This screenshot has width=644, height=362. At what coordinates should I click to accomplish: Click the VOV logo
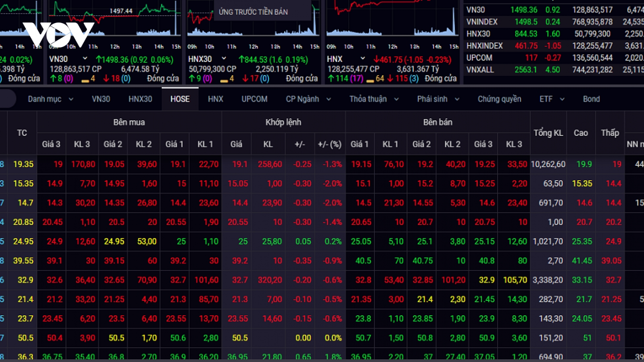tap(58, 34)
